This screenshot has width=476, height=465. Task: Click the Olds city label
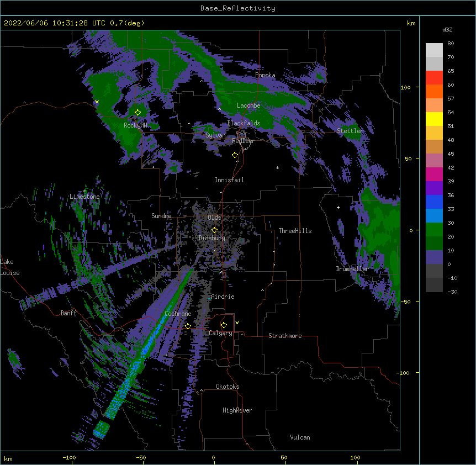pyautogui.click(x=214, y=218)
